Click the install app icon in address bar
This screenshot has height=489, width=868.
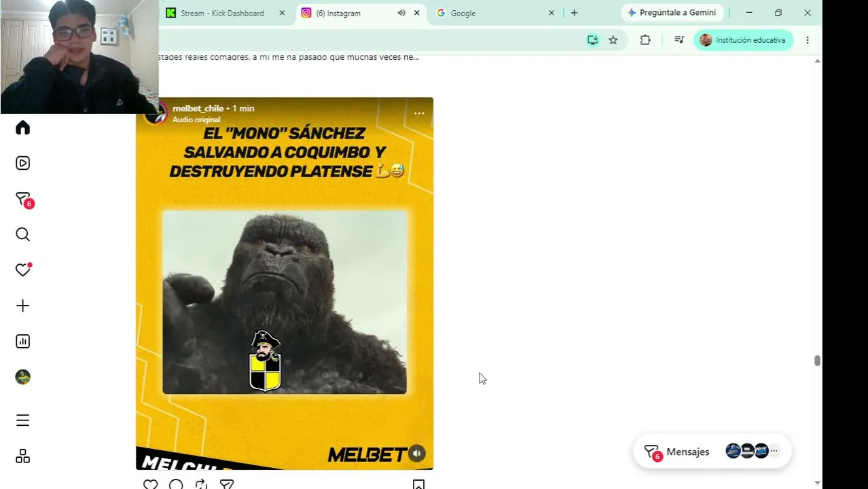click(x=593, y=40)
